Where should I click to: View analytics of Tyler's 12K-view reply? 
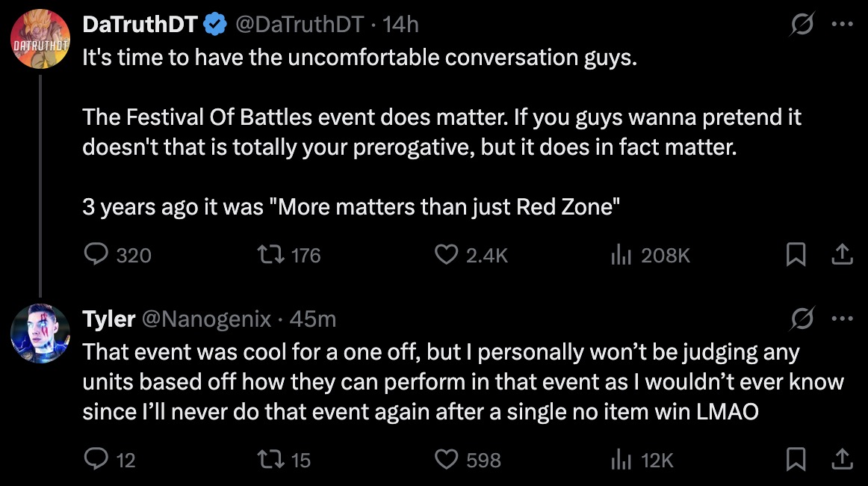click(x=621, y=459)
